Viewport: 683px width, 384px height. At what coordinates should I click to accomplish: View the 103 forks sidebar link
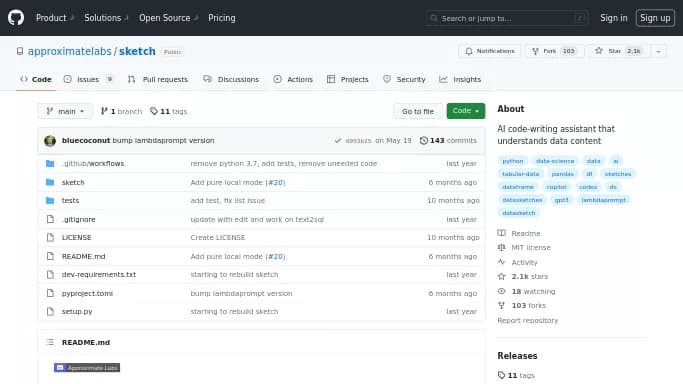pyautogui.click(x=521, y=306)
